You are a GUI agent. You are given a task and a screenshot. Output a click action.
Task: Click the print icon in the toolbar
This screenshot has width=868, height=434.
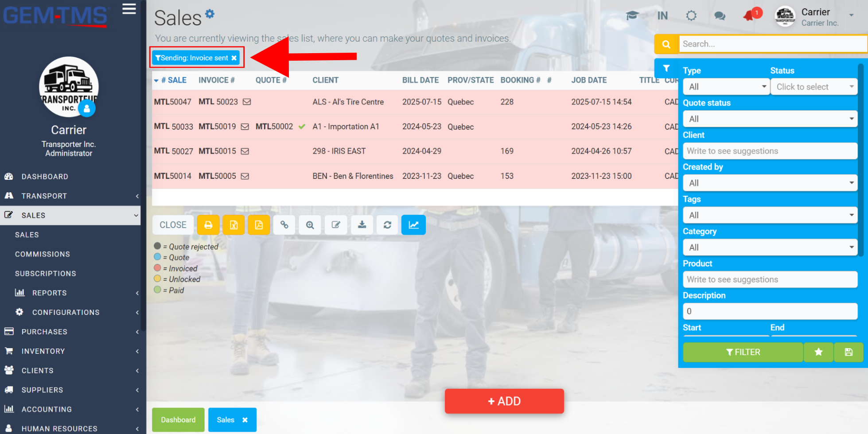[x=208, y=225]
